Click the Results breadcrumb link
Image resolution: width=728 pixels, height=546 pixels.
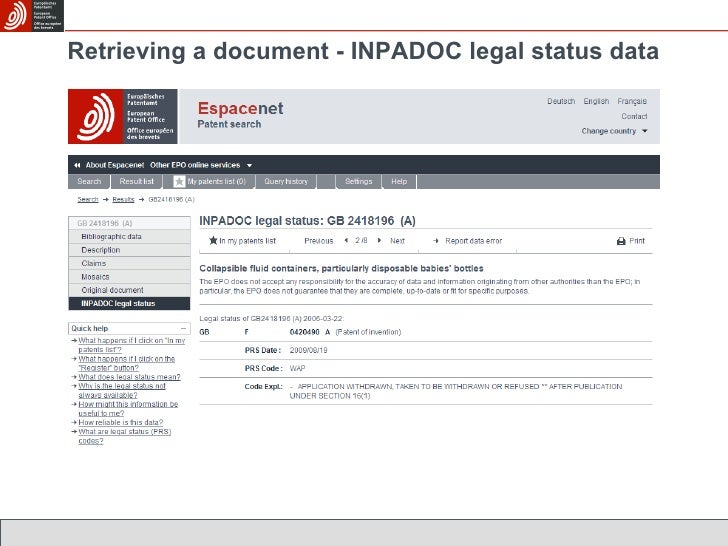[x=123, y=200]
